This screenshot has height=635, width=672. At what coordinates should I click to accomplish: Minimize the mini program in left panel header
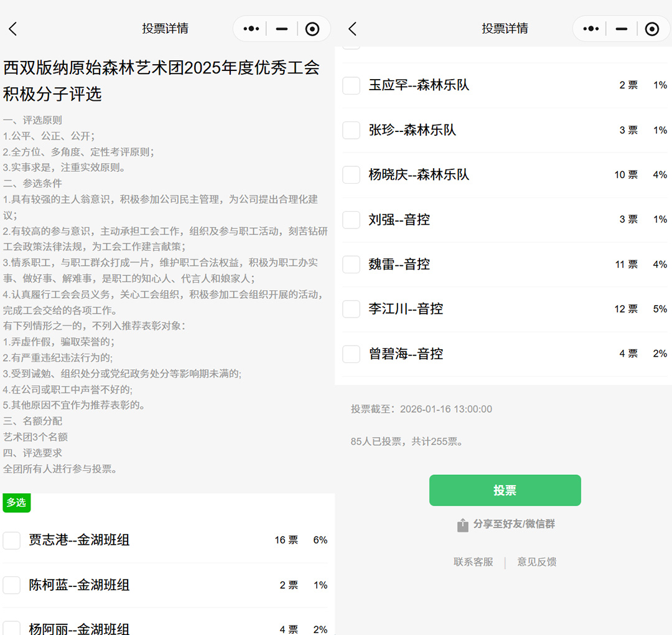coord(282,29)
